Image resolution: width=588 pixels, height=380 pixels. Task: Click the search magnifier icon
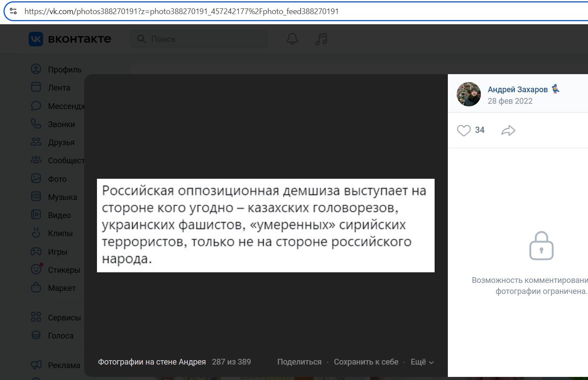141,39
